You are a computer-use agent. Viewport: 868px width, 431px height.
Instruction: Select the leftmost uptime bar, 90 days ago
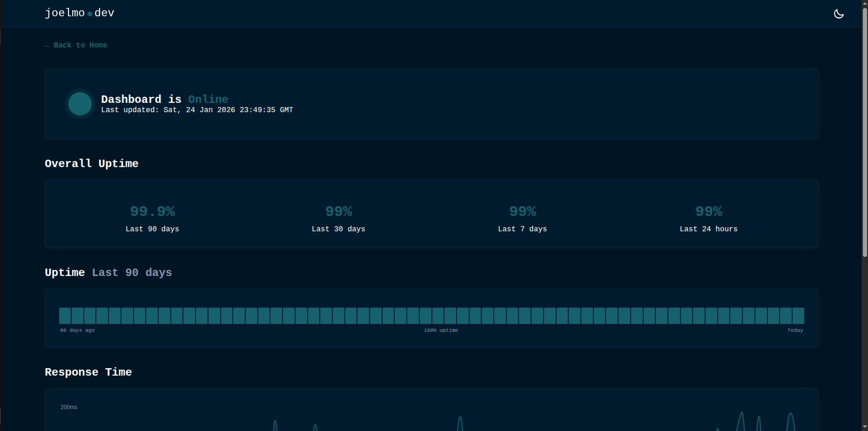[x=65, y=316]
